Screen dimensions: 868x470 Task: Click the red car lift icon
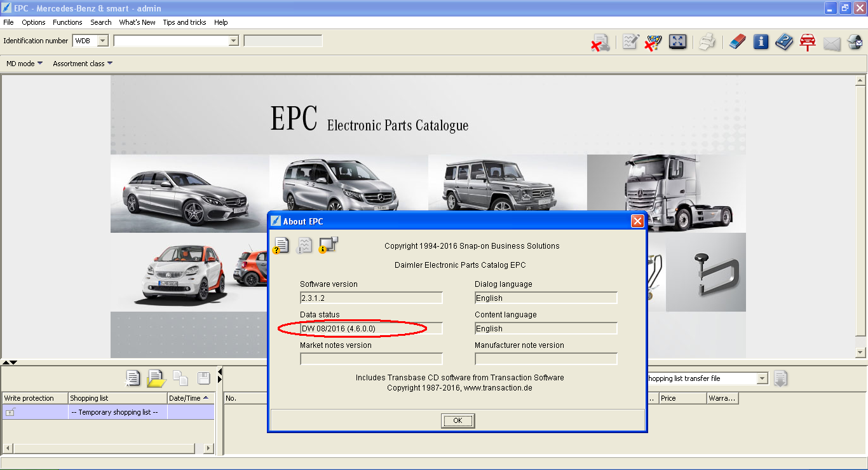click(808, 43)
